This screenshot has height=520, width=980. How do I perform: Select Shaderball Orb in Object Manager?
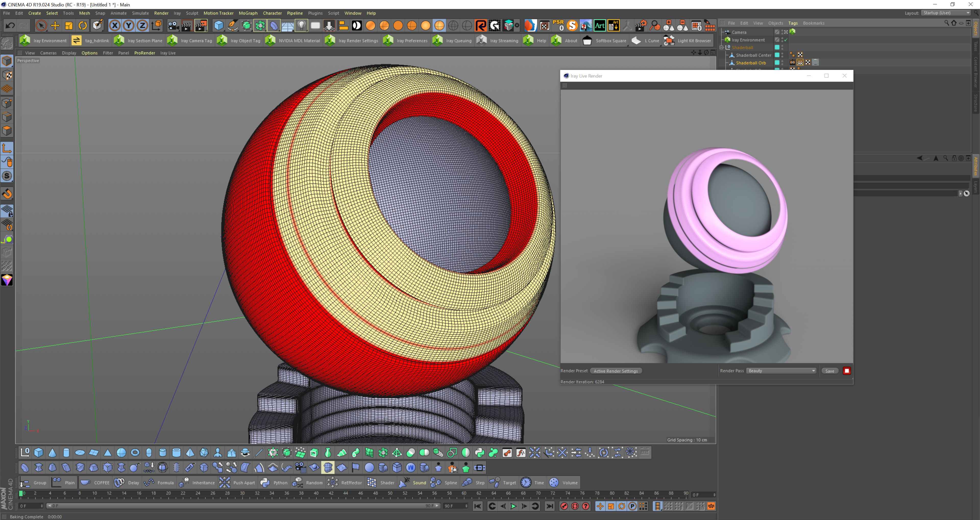[x=751, y=63]
